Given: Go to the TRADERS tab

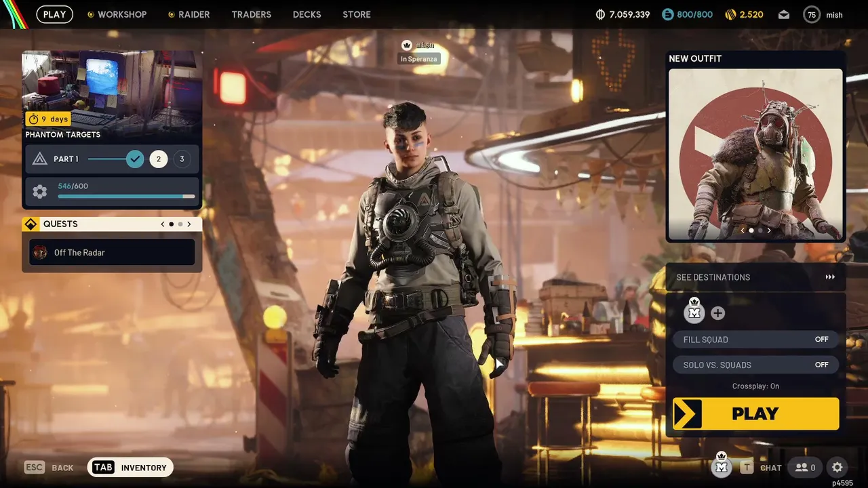Looking at the screenshot, I should pos(251,14).
